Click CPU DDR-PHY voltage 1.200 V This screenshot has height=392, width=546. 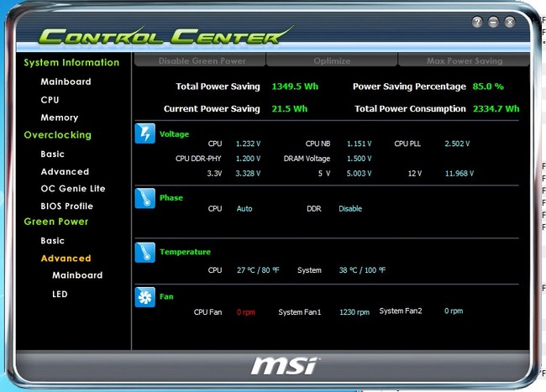click(249, 159)
